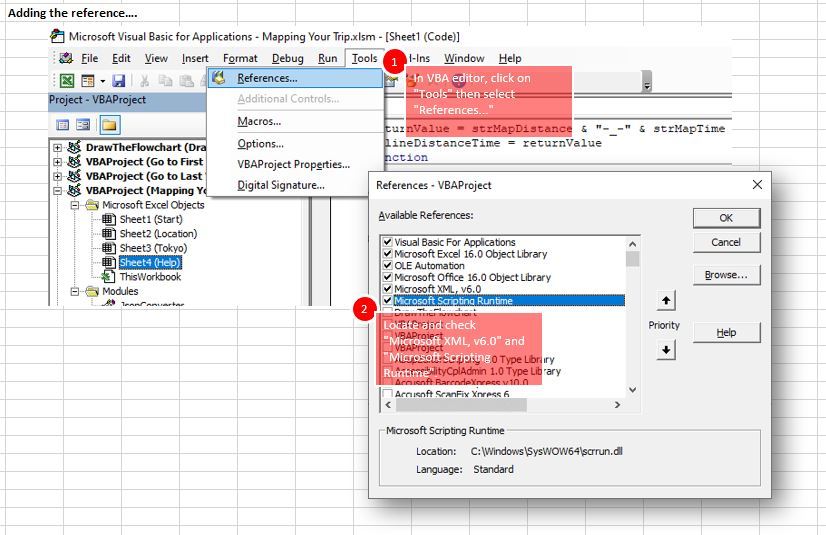
Task: Open the Help menu in the menu bar
Action: coord(510,58)
